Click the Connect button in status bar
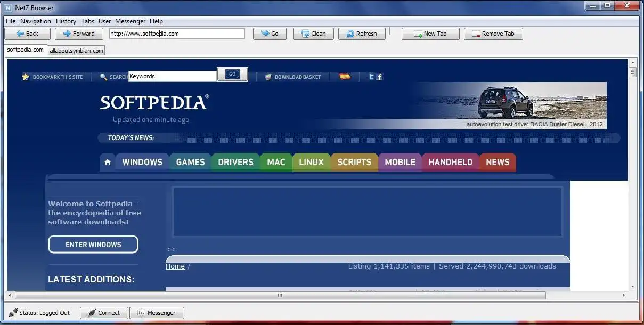The image size is (644, 325). (x=104, y=313)
